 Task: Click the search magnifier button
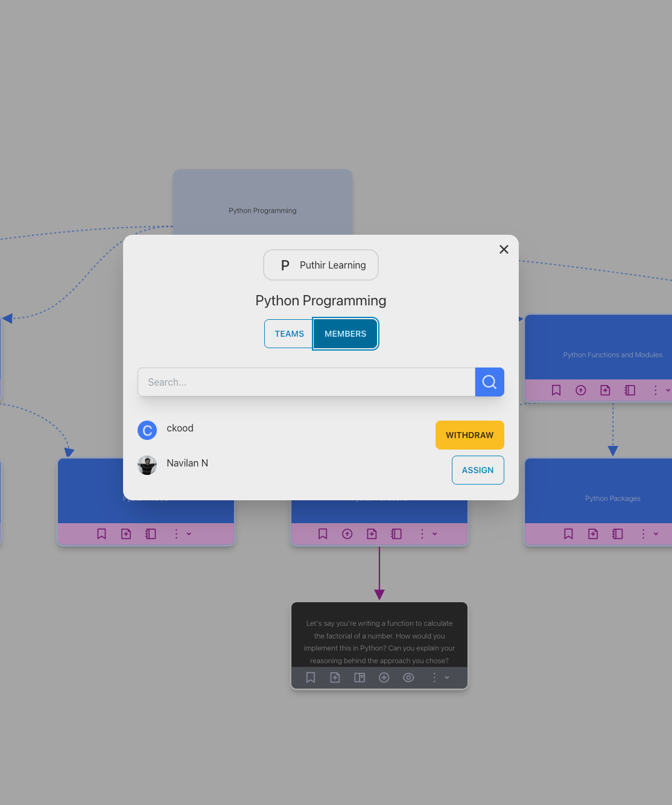click(x=489, y=382)
